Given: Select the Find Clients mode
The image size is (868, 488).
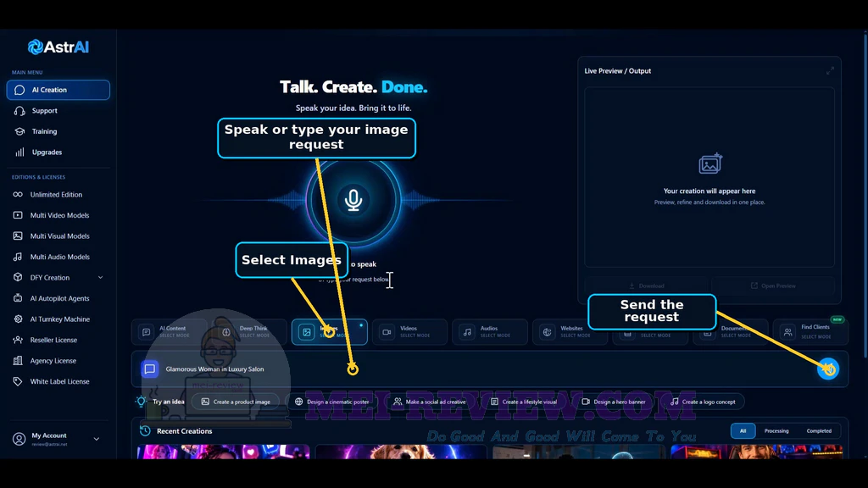Looking at the screenshot, I should click(810, 332).
